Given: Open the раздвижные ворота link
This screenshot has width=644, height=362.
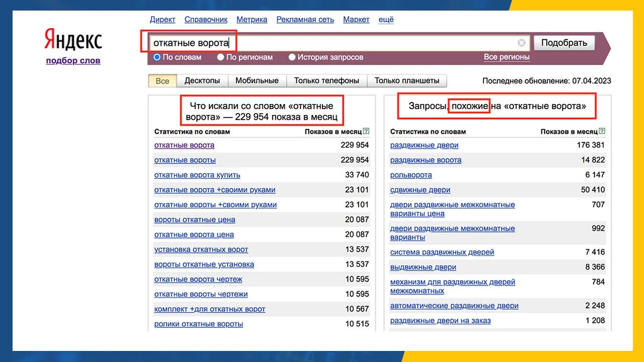Looking at the screenshot, I should point(426,160).
